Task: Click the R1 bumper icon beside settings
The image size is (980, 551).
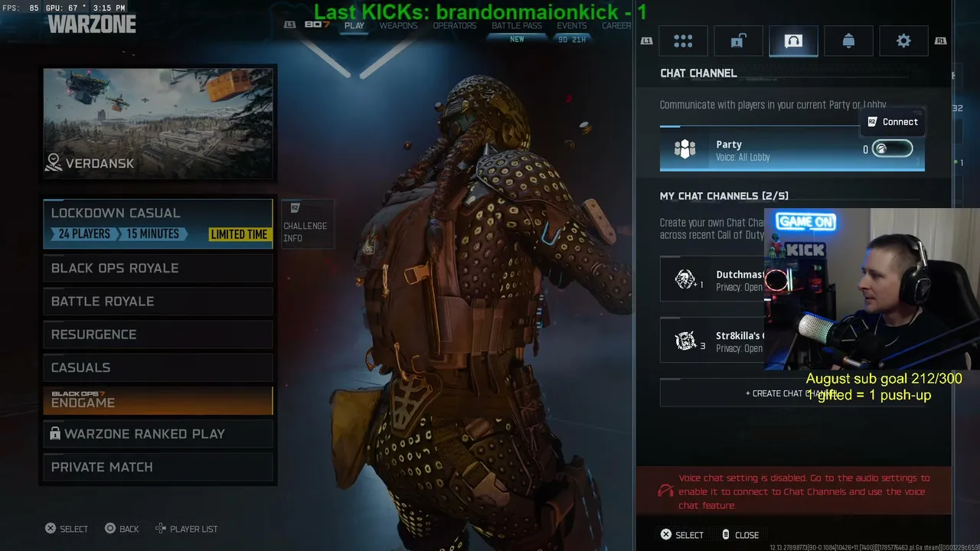Action: click(940, 41)
